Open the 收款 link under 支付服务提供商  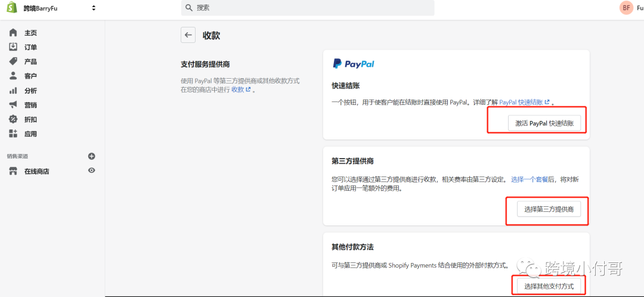coord(241,89)
